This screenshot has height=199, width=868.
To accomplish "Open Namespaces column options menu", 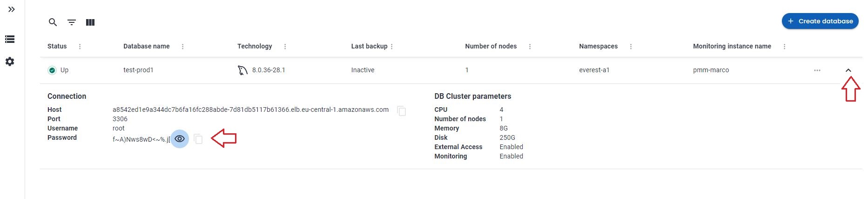I will [x=631, y=47].
